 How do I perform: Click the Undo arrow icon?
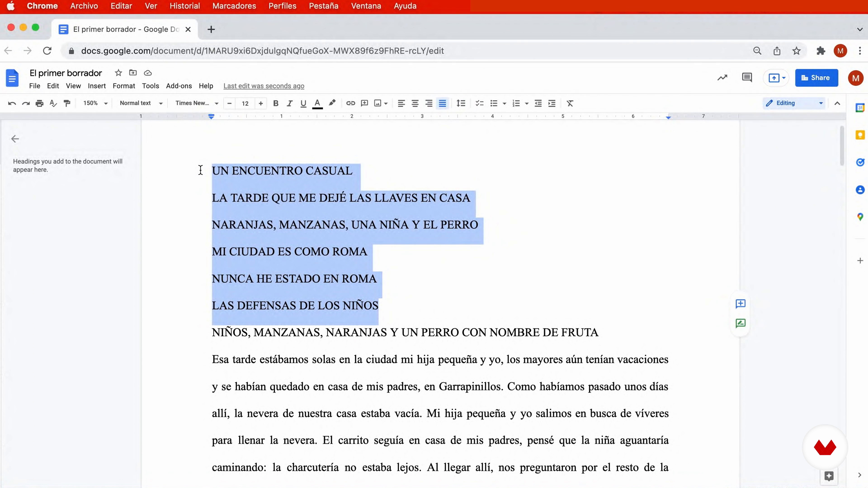12,103
